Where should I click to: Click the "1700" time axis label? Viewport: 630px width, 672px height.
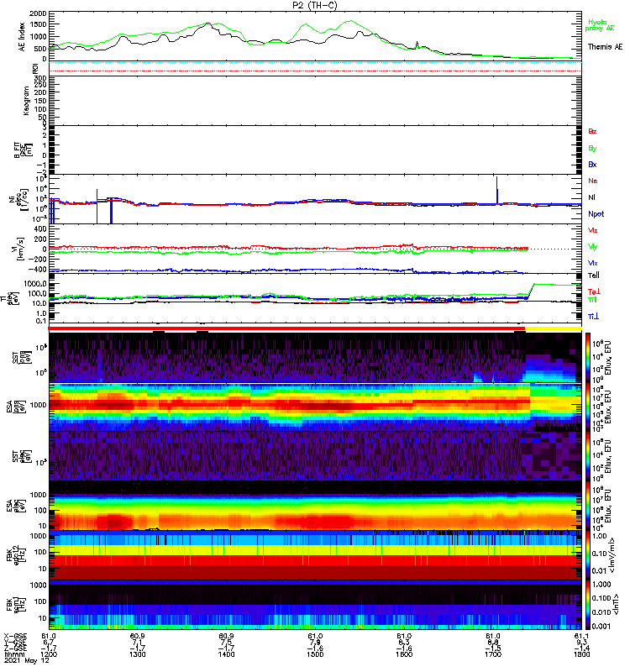point(493,654)
